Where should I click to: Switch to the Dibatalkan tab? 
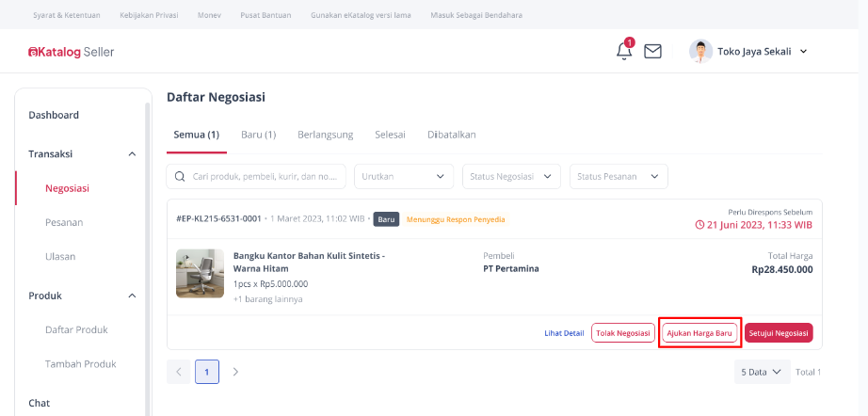[x=451, y=135]
